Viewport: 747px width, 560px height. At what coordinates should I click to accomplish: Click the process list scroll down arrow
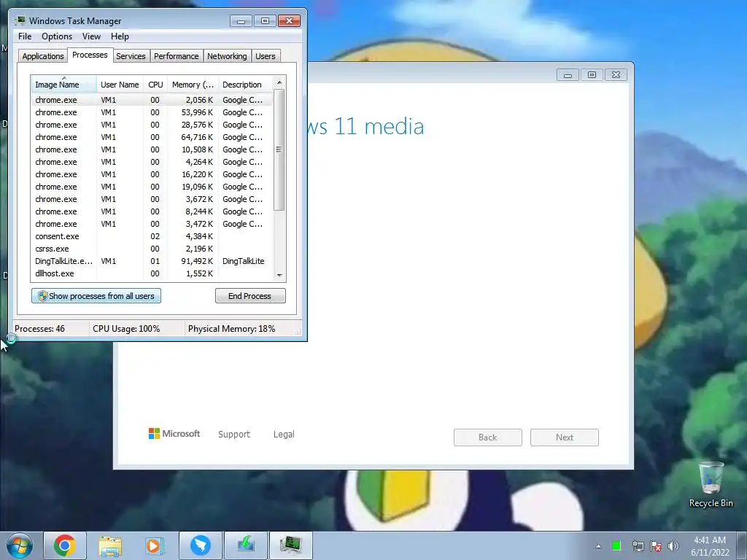click(x=279, y=275)
